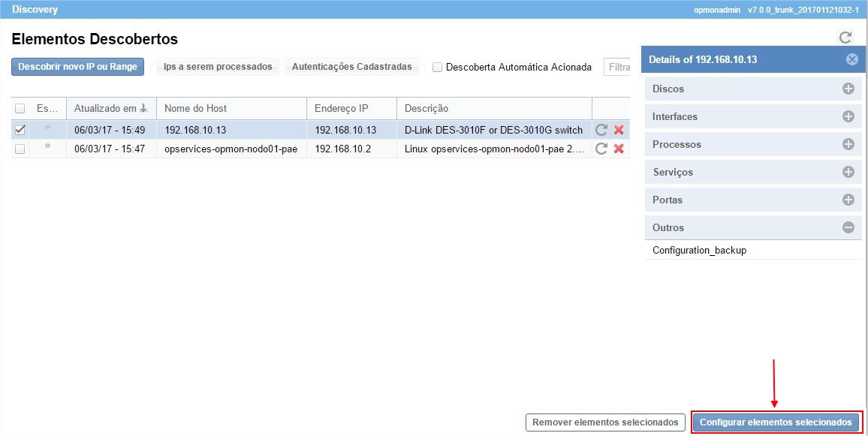Open Ips a serem processados tab
Screen dimensions: 868x436
point(218,67)
